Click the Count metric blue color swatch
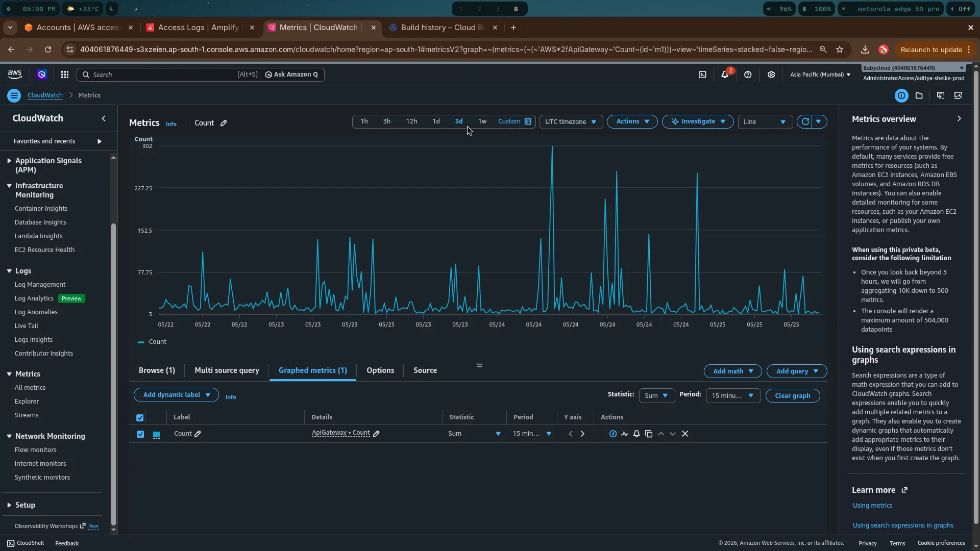980x551 pixels. click(x=157, y=434)
